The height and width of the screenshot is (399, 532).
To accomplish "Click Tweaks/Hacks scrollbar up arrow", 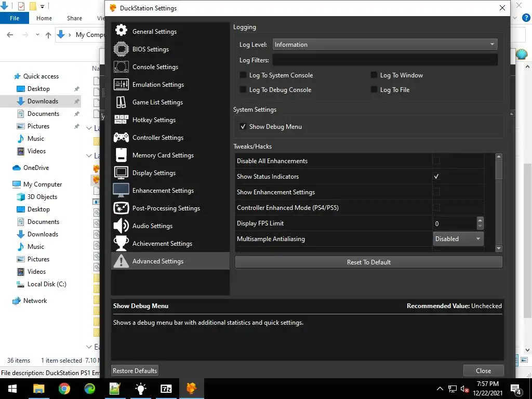I will tap(499, 156).
